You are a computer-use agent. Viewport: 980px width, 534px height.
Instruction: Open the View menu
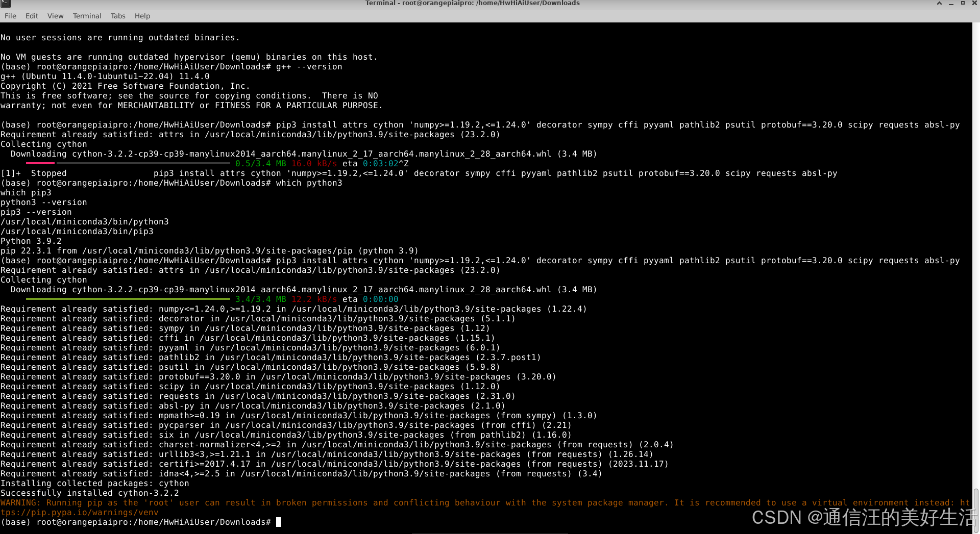coord(55,16)
